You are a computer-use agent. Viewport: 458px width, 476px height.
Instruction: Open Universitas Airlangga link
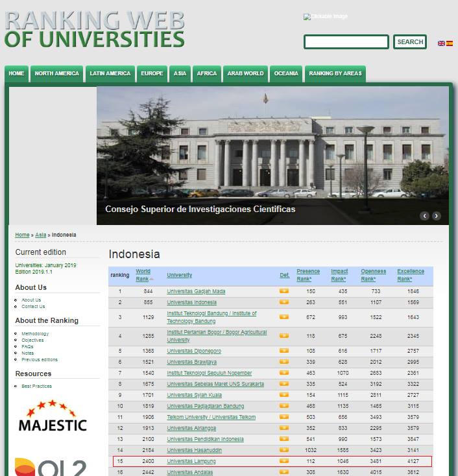tap(191, 428)
